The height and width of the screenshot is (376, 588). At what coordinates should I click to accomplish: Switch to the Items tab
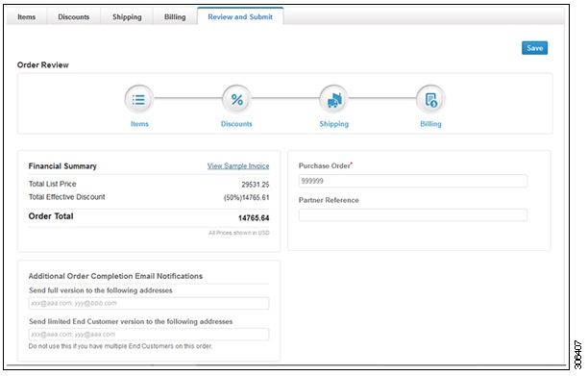[x=27, y=17]
